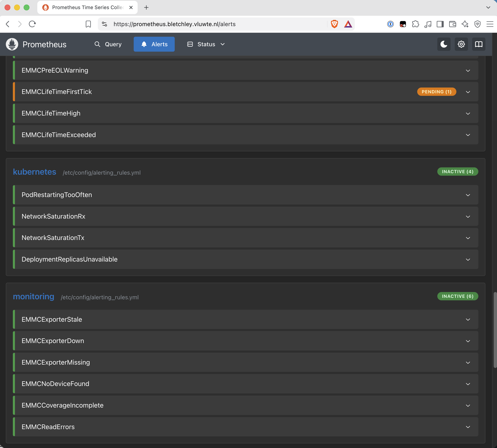Expand the EMMCReadErrors rule
Screen dimensions: 497x448
245,427
